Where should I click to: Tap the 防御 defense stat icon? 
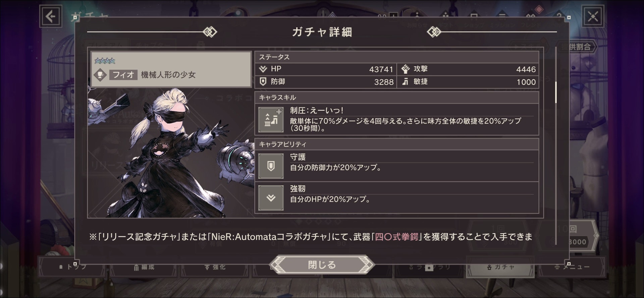tap(263, 81)
